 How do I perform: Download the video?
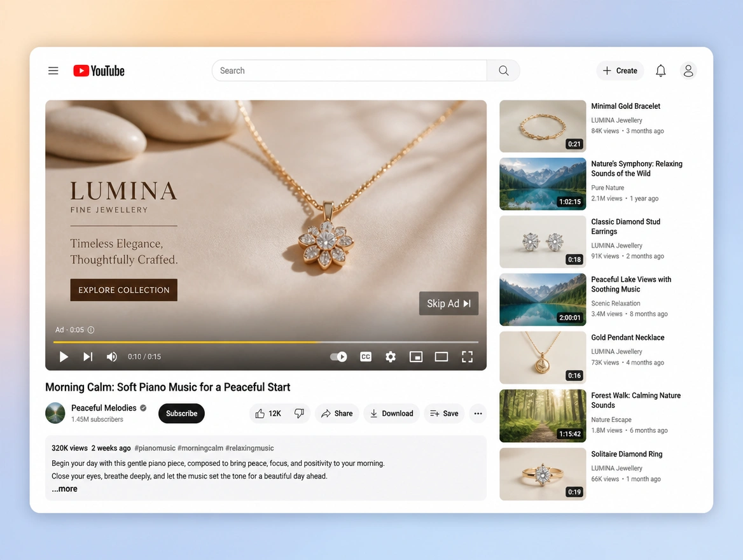pyautogui.click(x=391, y=414)
